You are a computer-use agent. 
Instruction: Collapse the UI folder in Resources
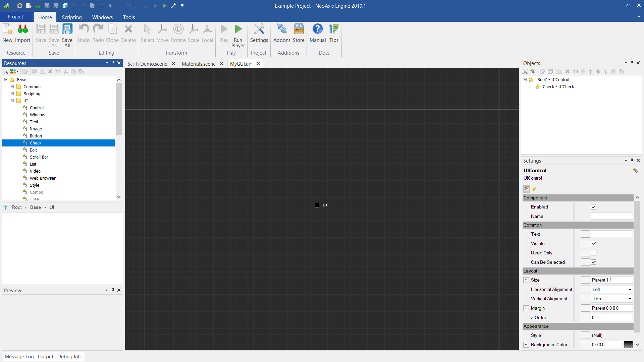[12, 101]
